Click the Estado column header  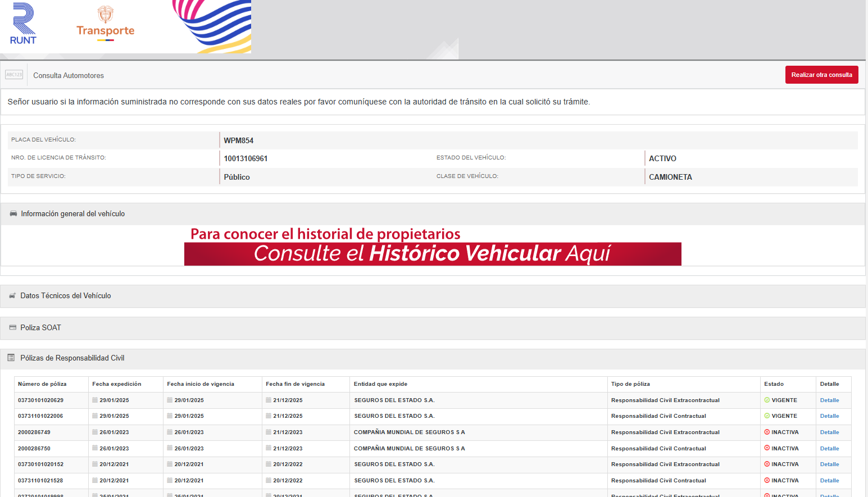coord(774,384)
